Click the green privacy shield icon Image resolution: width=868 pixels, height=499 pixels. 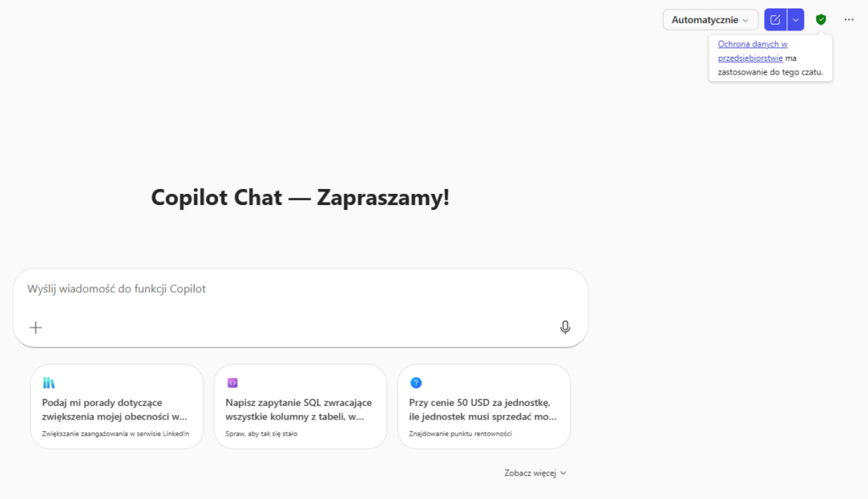(x=820, y=19)
